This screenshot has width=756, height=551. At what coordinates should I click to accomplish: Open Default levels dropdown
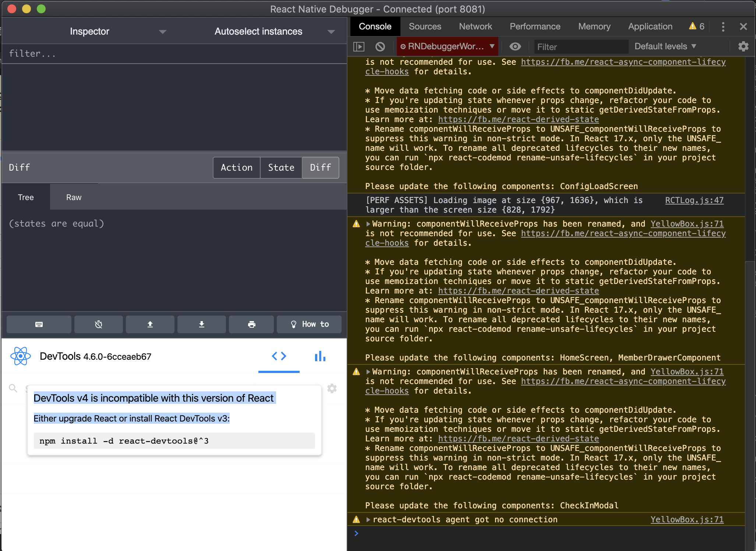coord(665,46)
